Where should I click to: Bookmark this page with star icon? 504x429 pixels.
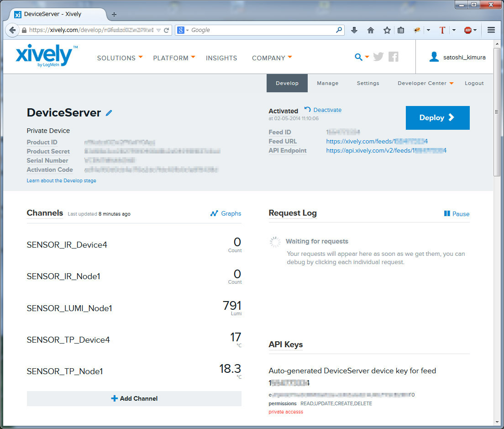[387, 30]
